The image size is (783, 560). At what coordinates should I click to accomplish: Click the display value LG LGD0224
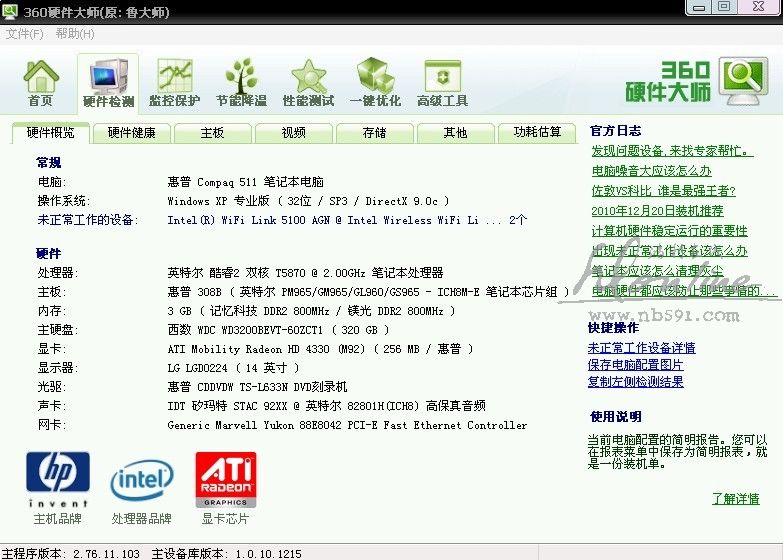coord(233,368)
